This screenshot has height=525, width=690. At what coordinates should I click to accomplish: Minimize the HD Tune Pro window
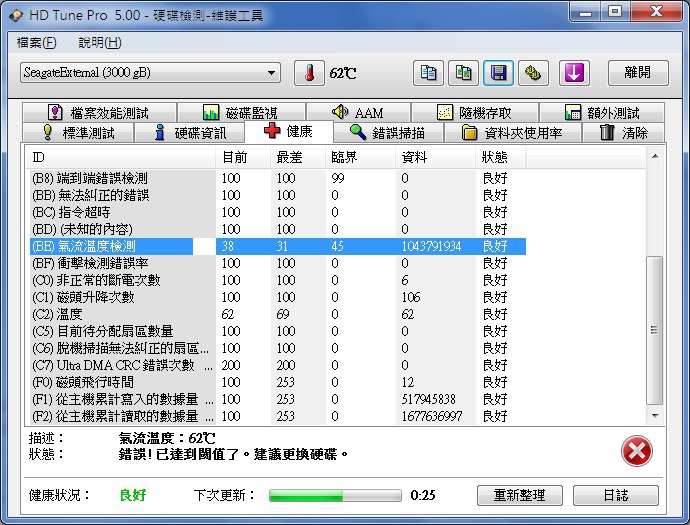click(x=586, y=11)
